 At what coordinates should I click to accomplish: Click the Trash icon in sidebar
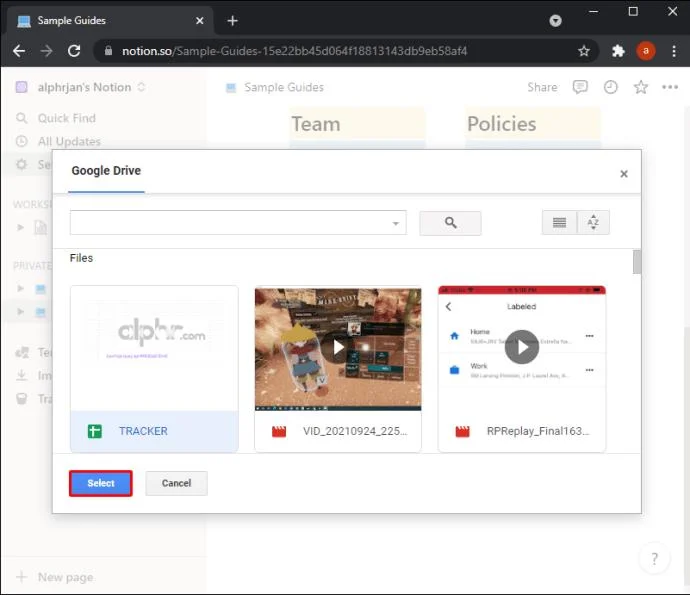(x=21, y=398)
